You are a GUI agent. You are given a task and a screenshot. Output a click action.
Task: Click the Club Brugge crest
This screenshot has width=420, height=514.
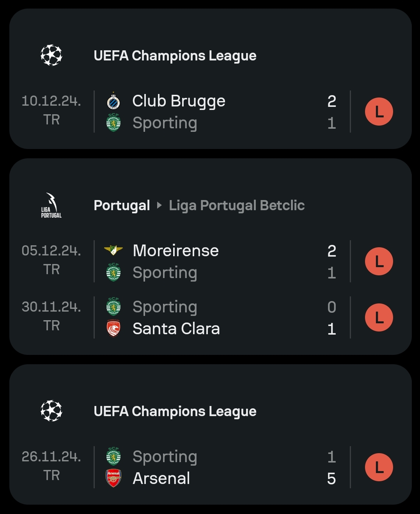pos(113,101)
